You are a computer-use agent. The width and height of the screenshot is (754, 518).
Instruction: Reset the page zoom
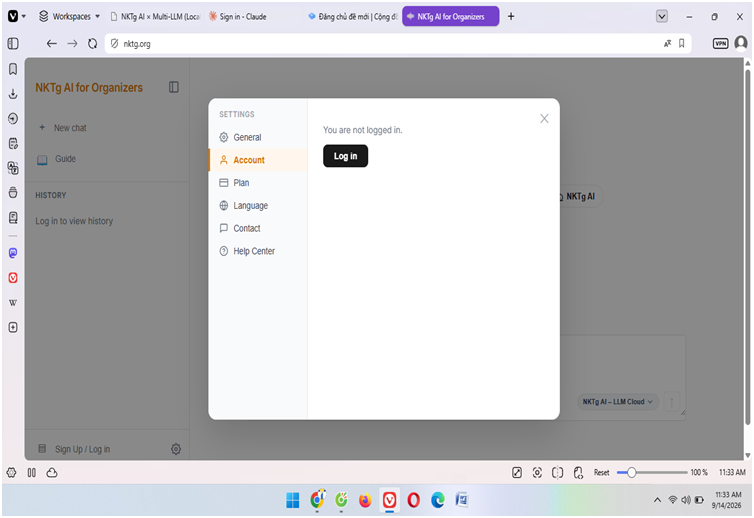coord(601,473)
